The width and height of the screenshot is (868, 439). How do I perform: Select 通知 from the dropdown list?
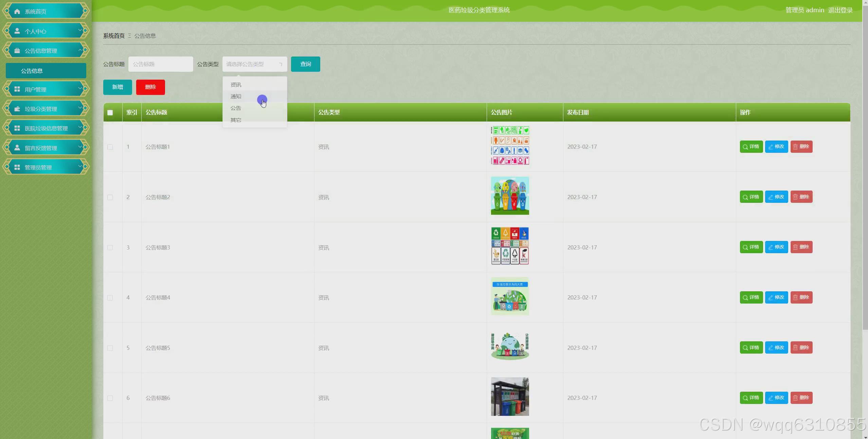[255, 96]
